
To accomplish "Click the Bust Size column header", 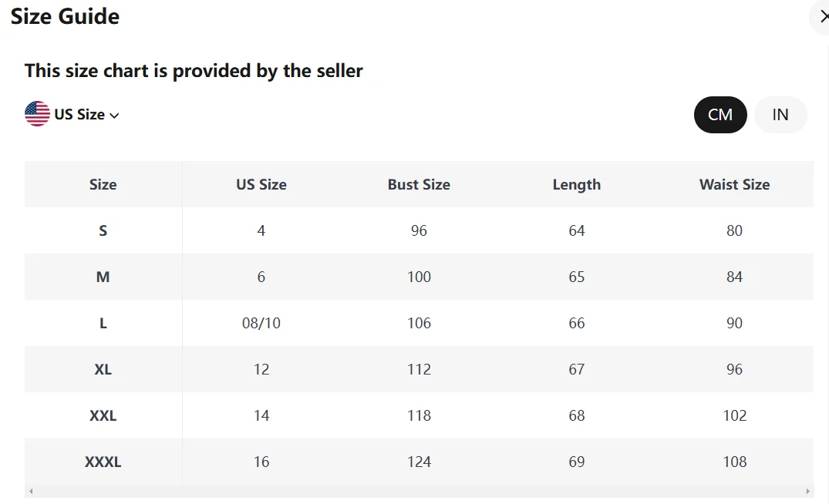I will (x=419, y=184).
